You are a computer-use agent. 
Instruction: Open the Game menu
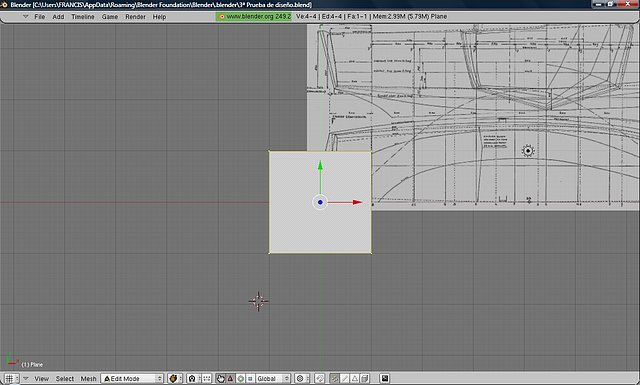click(x=109, y=17)
